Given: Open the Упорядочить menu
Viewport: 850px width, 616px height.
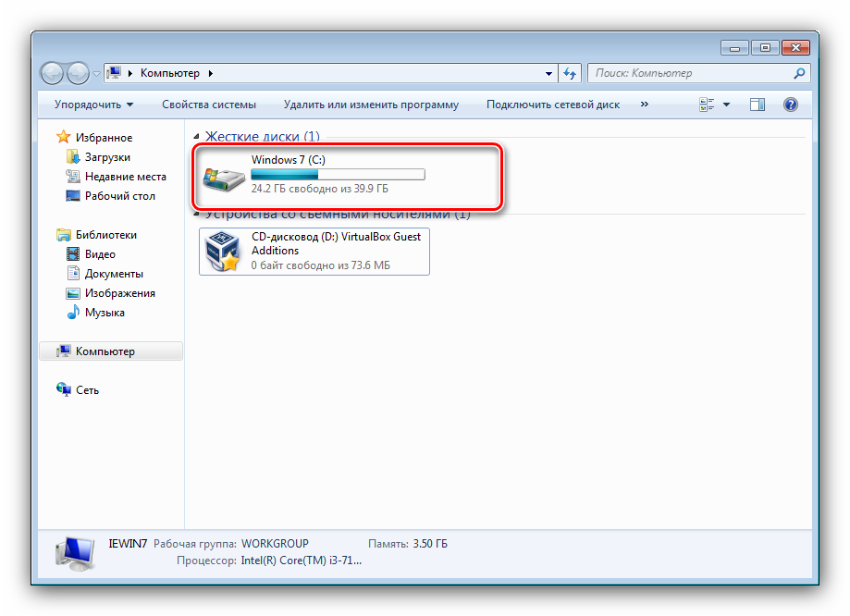Looking at the screenshot, I should pos(93,105).
